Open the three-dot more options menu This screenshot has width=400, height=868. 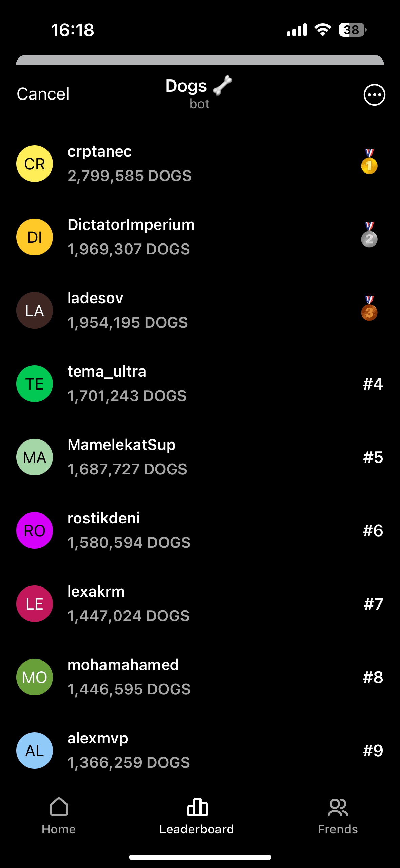tap(374, 95)
